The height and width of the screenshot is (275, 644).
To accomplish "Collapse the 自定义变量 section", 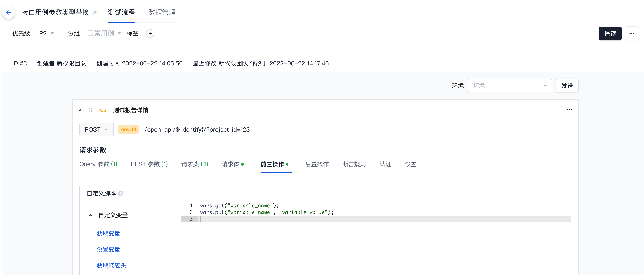I will pos(91,215).
